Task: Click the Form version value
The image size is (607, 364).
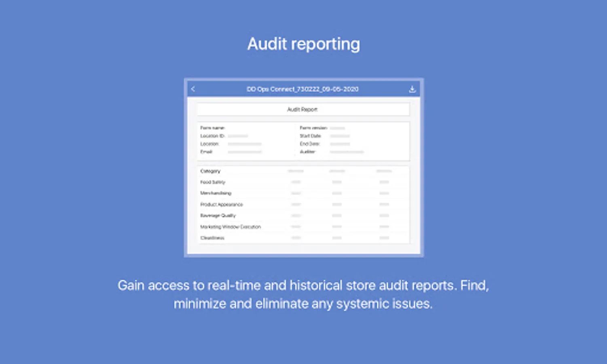Action: [337, 128]
